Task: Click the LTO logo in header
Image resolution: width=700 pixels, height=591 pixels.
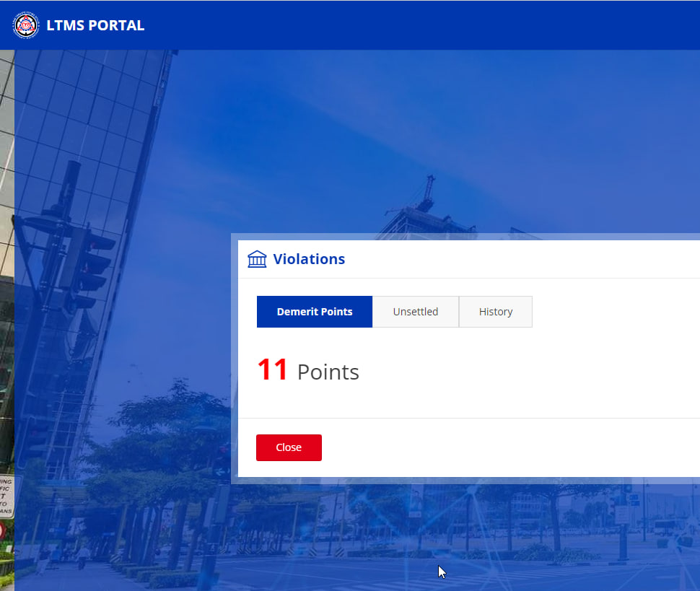Action: tap(26, 25)
